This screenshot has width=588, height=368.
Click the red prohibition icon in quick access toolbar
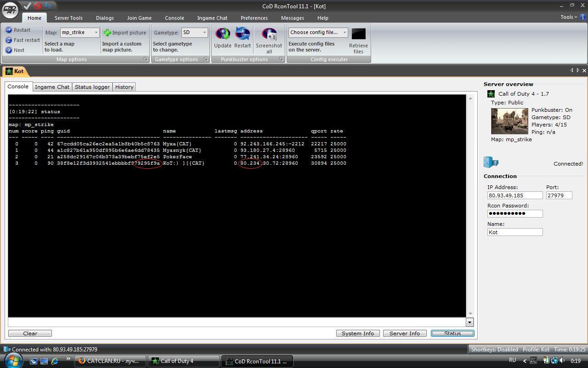[38, 6]
